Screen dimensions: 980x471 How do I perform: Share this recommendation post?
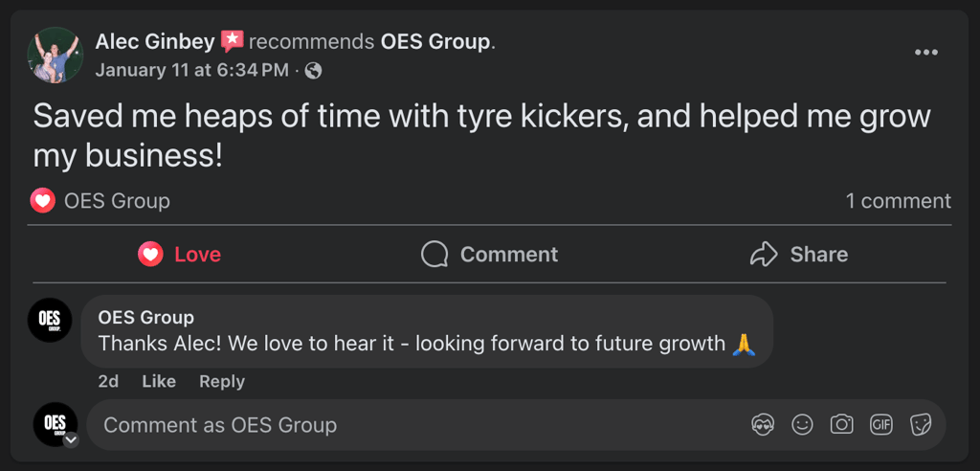[x=798, y=255]
